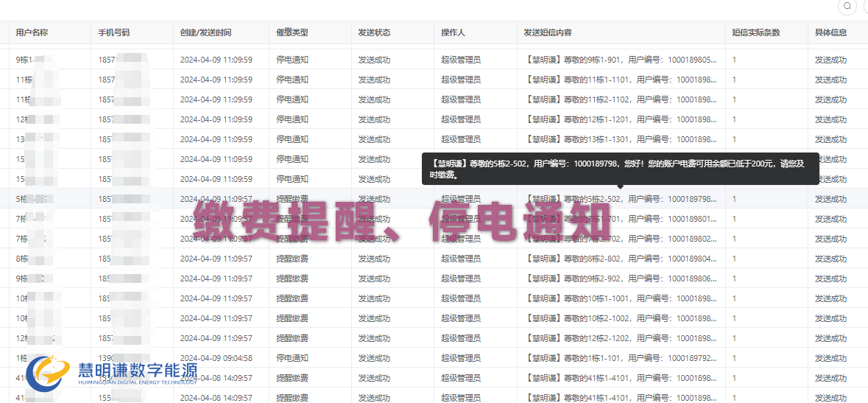This screenshot has width=868, height=403.
Task: Click the SMS content mentioning 13栋1-1301
Action: click(x=621, y=139)
